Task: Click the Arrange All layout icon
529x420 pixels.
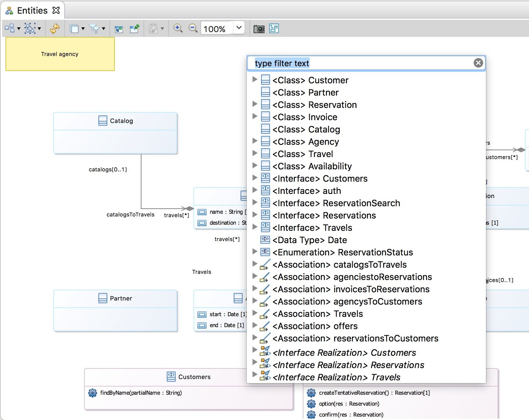Action: coord(10,28)
